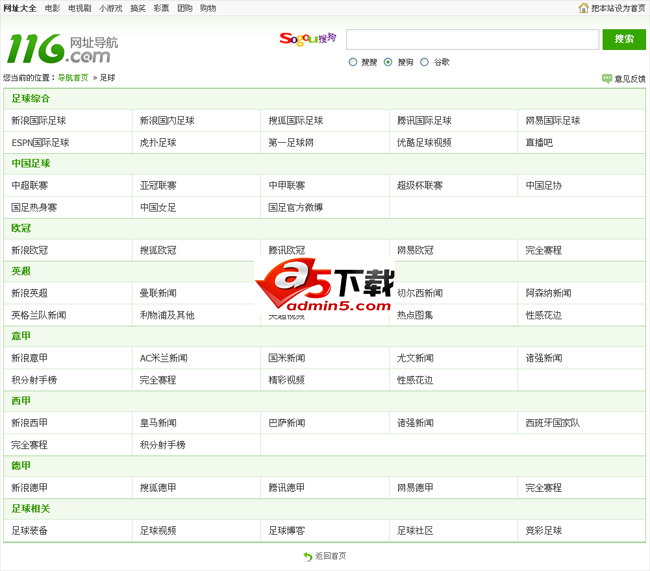Click the 把本站设为首页 link
650x571 pixels.
click(618, 8)
